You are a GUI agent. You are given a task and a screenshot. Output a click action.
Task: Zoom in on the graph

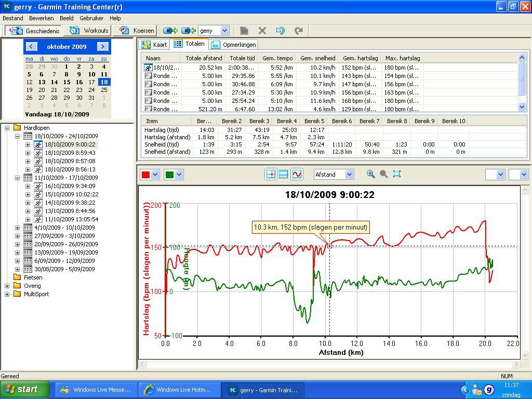click(371, 175)
